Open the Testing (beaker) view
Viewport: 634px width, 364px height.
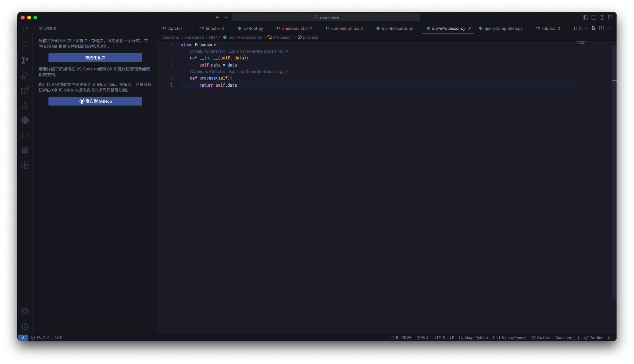tap(25, 105)
